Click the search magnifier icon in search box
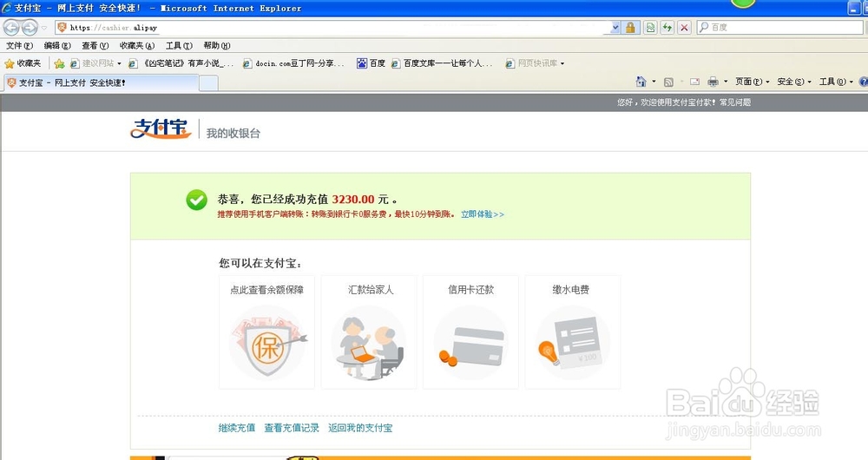Viewport: 868px width, 460px height. click(704, 27)
